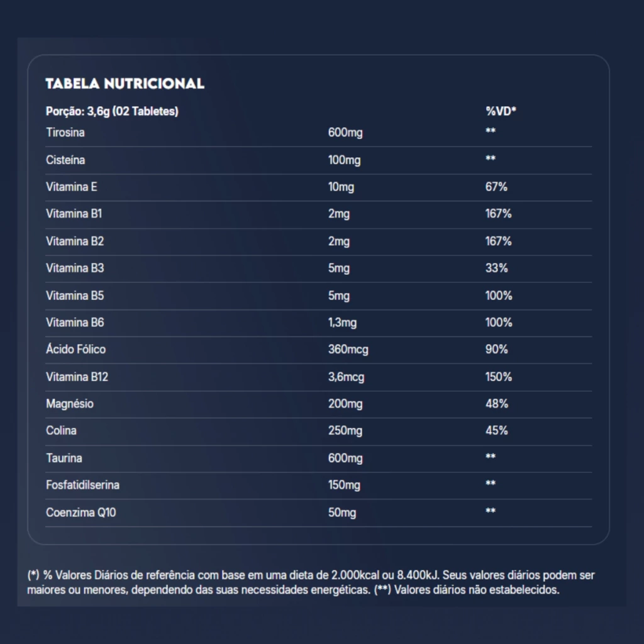Select the Porção: 3,6g (02 Tabletes) text
The height and width of the screenshot is (644, 644).
pos(112,111)
